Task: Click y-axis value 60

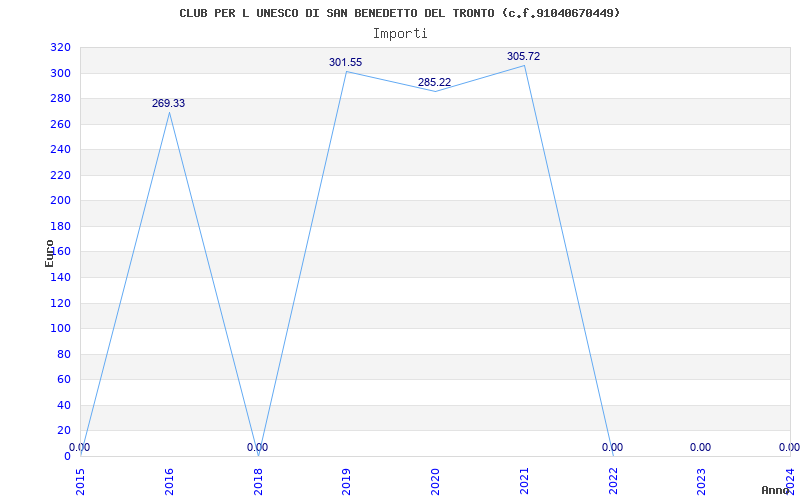Action: coord(63,380)
